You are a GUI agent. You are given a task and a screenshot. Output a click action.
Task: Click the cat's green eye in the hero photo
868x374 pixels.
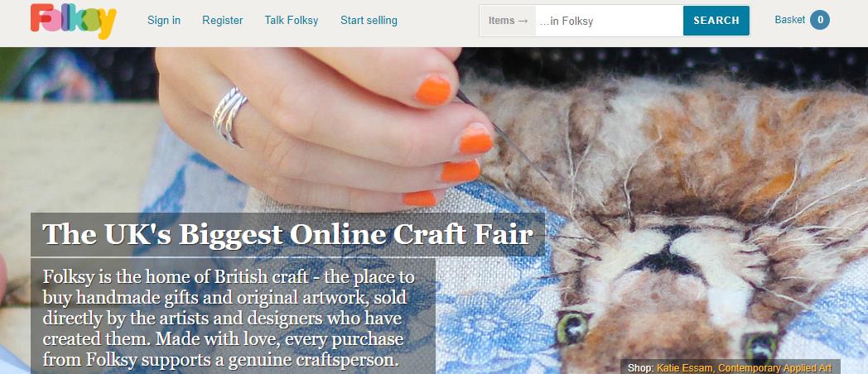pos(572,328)
